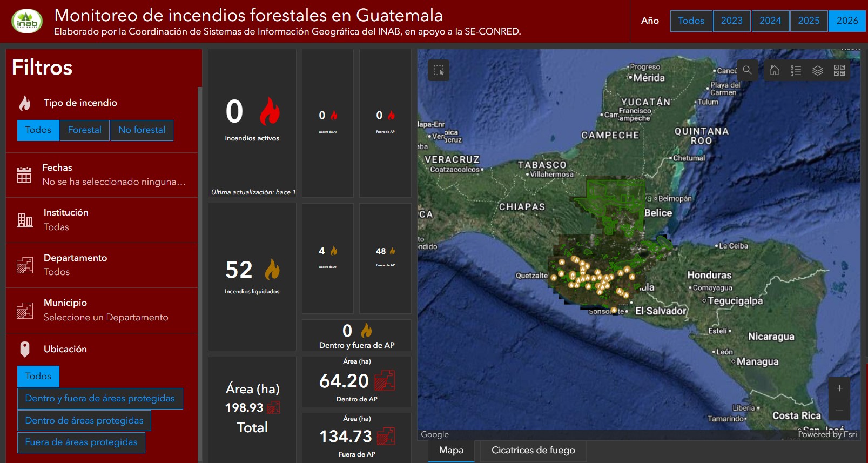Screen dimensions: 868x463
Task: Zoom in on the map
Action: (x=839, y=388)
